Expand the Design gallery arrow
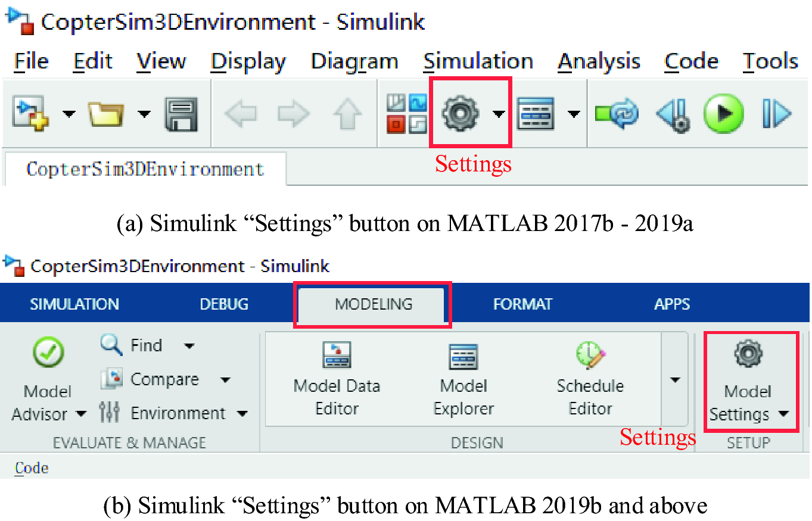812x521 pixels. [675, 379]
